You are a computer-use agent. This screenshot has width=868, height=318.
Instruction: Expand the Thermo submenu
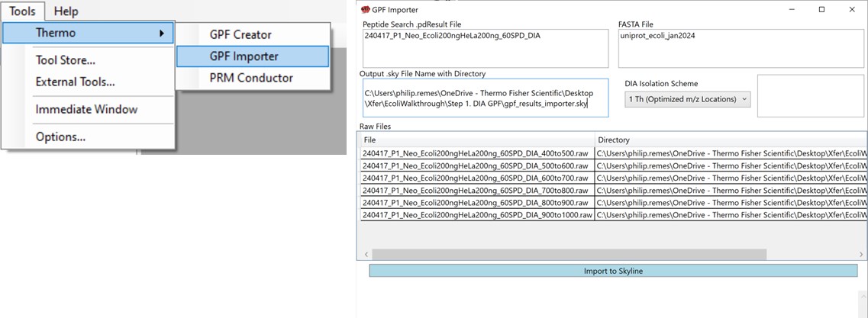88,33
